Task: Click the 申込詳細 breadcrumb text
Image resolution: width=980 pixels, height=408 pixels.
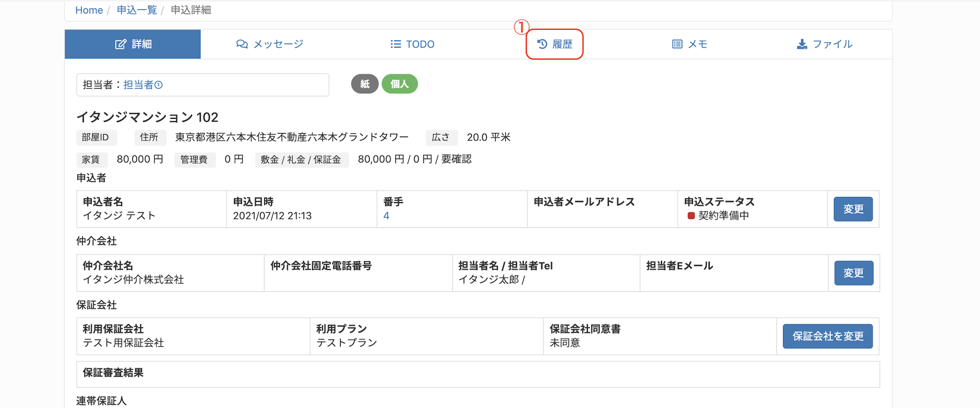Action: coord(191,10)
